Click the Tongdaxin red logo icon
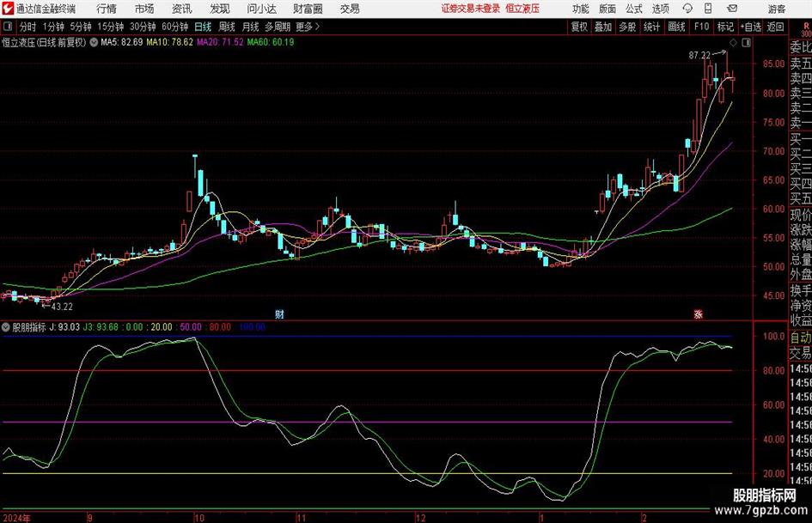The image size is (812, 523). (8, 9)
